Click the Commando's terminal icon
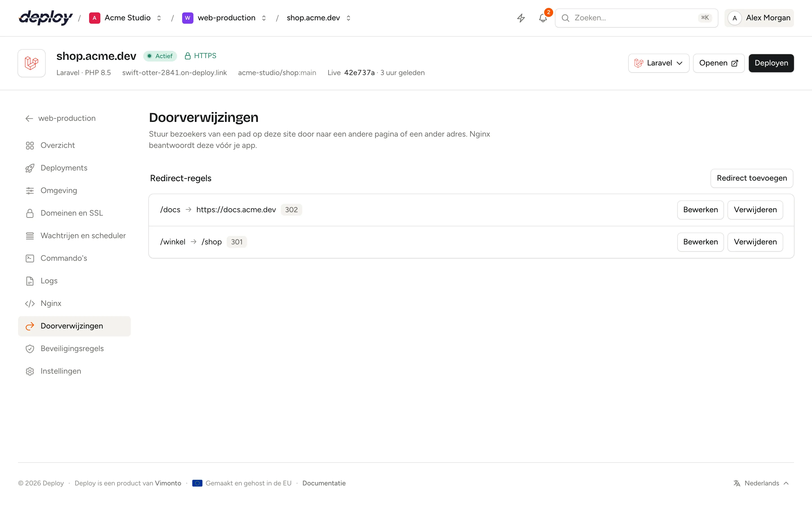 click(x=30, y=258)
